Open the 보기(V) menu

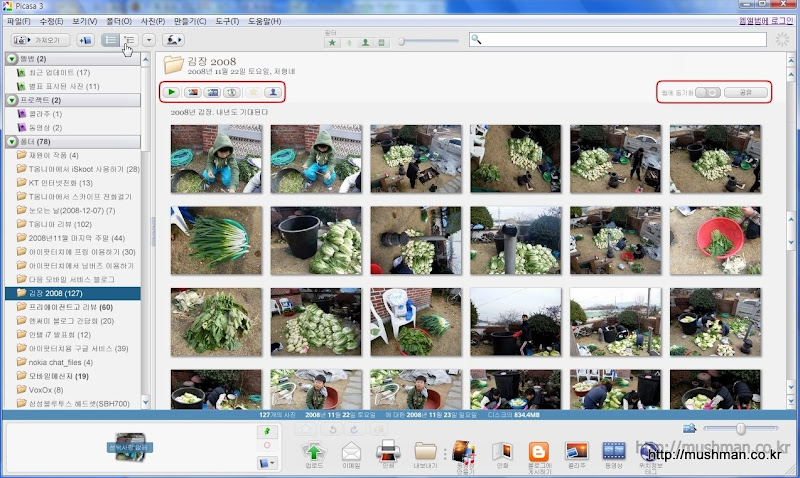pos(85,21)
